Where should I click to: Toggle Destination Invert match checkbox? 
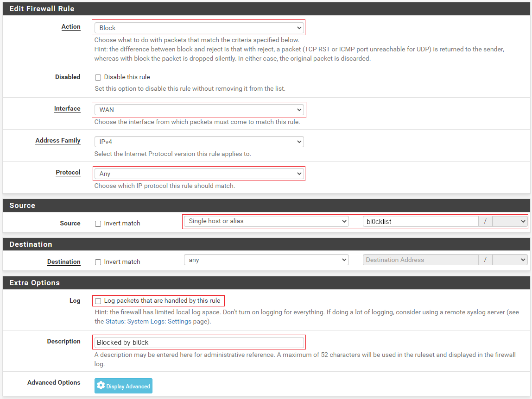(x=98, y=262)
